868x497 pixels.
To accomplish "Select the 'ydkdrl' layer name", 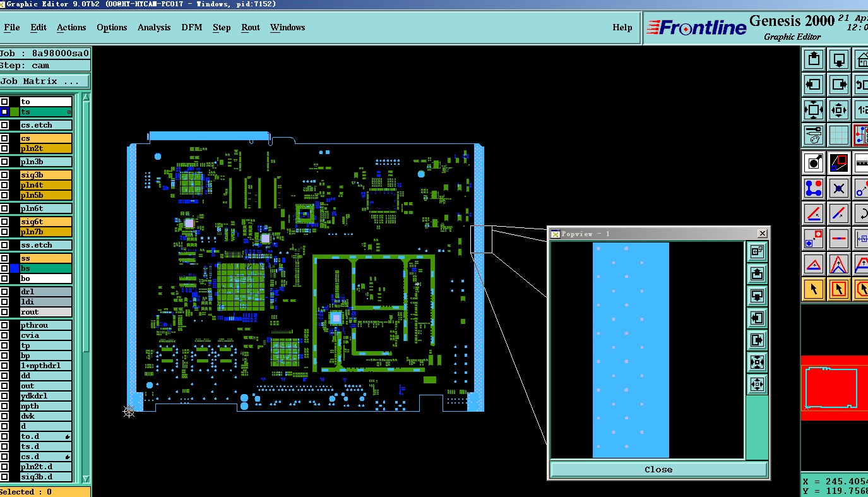I will coord(46,396).
